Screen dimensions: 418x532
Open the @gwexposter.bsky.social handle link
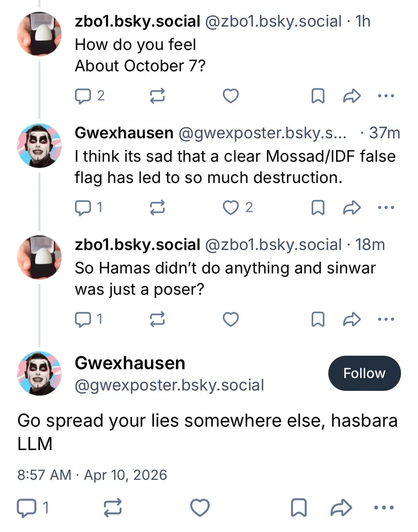tap(169, 385)
